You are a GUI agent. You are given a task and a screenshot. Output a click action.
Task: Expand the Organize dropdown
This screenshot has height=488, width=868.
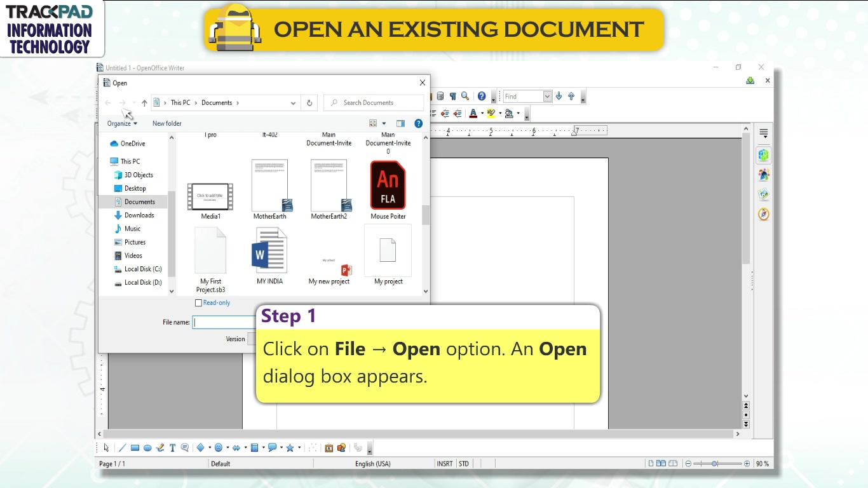click(x=122, y=123)
